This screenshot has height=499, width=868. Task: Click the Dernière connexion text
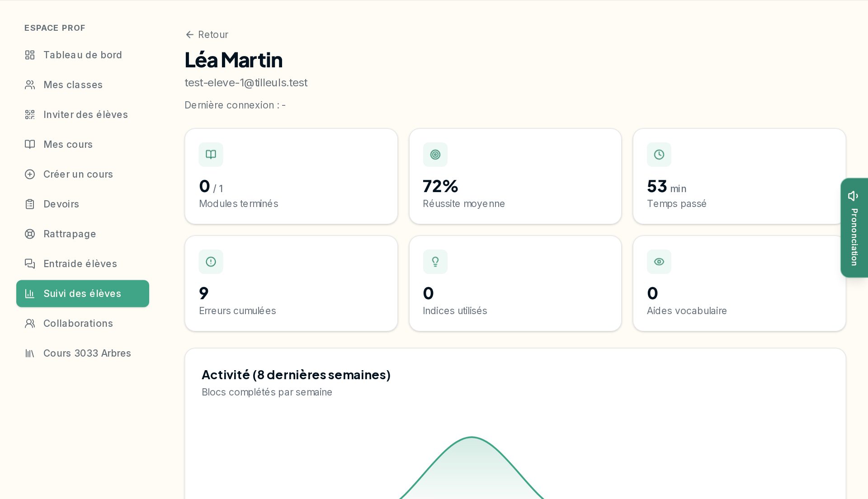click(x=235, y=105)
